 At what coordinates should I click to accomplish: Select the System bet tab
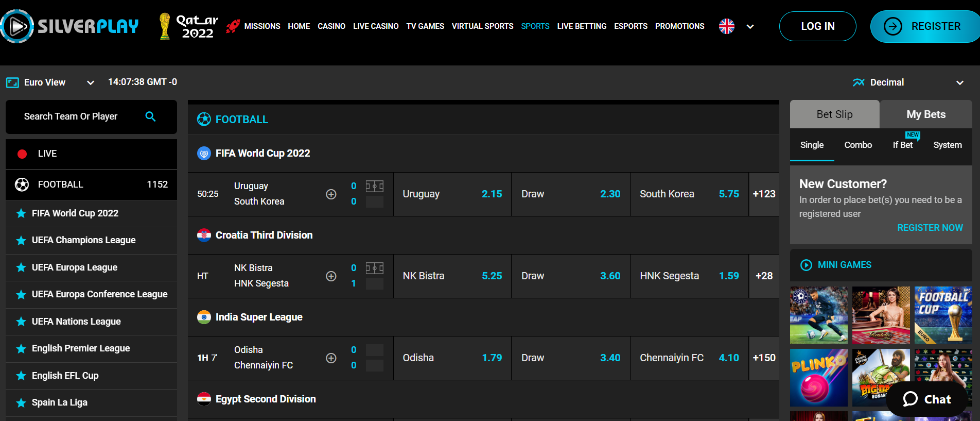coord(948,145)
